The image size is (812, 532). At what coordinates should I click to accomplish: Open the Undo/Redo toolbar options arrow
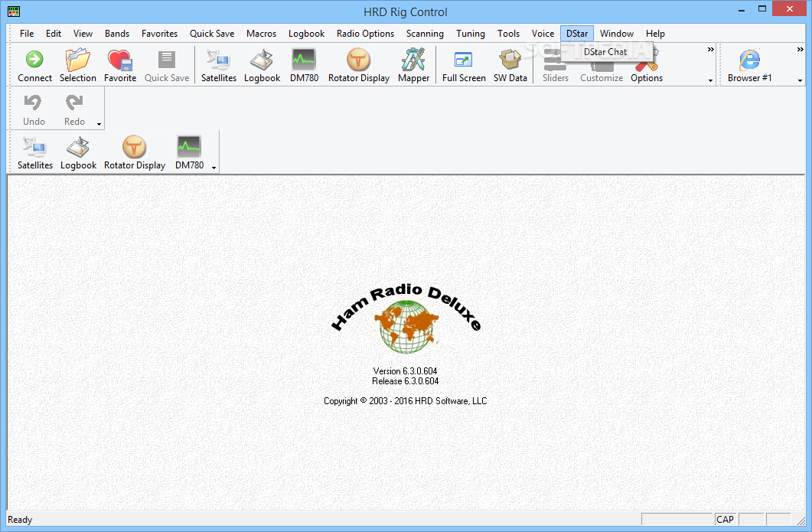pos(99,124)
